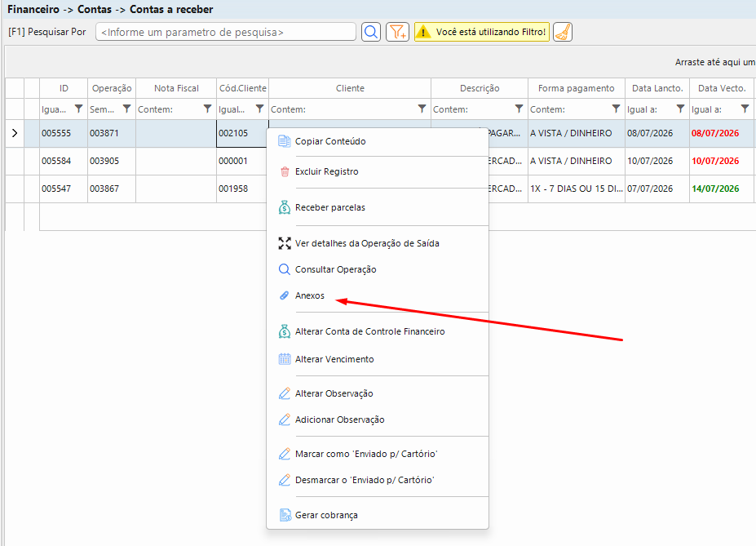The image size is (756, 546).
Task: Open the Cliente column filter funnel
Action: (x=422, y=109)
